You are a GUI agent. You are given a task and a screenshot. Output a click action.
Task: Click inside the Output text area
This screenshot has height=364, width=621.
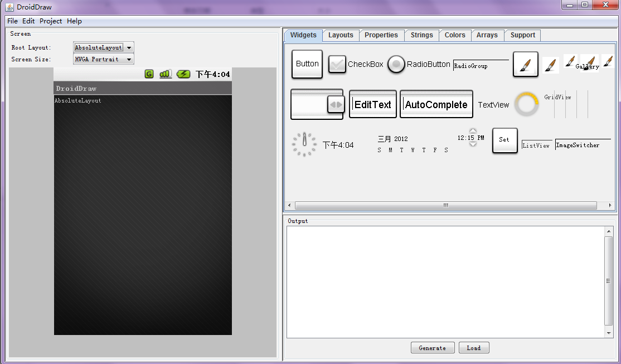(445, 282)
